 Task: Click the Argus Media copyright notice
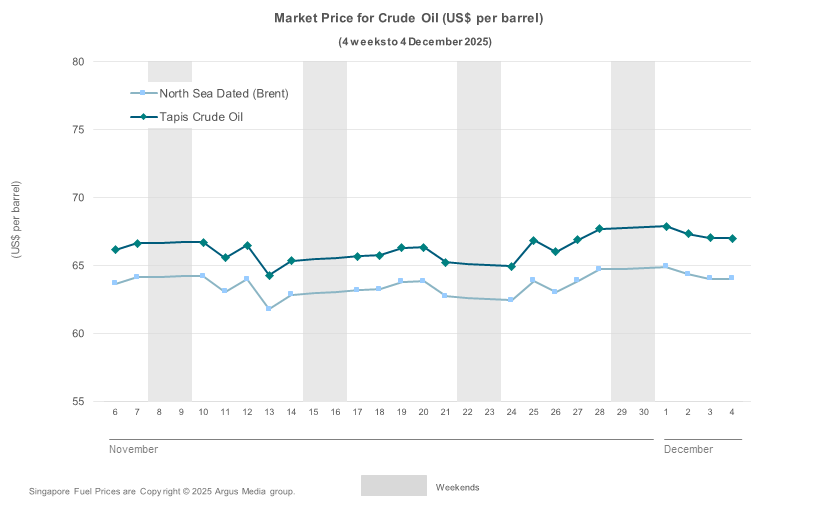[162, 492]
